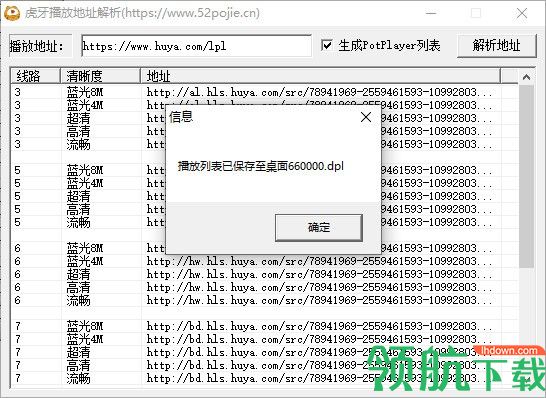
Task: Click the bd.hls.huya.com address of line 7 蓝光8M
Action: point(319,326)
